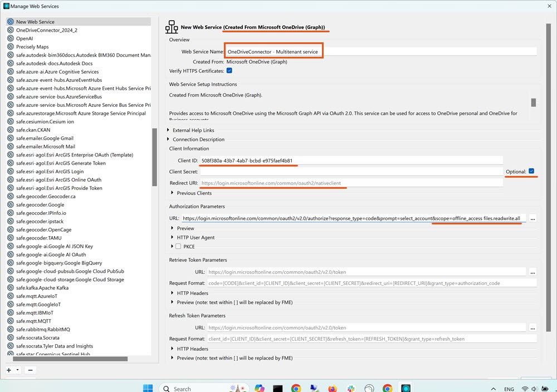Click the Client ID input field
This screenshot has width=557, height=392.
point(351,160)
